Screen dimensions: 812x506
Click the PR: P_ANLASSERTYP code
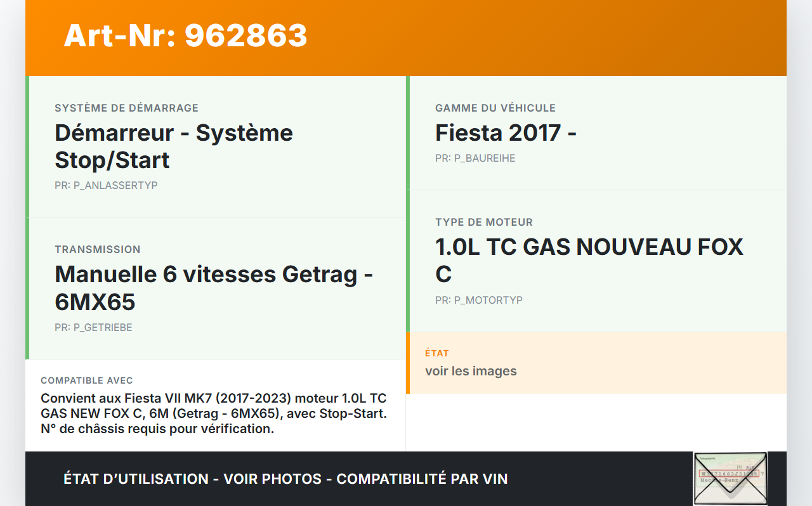106,185
